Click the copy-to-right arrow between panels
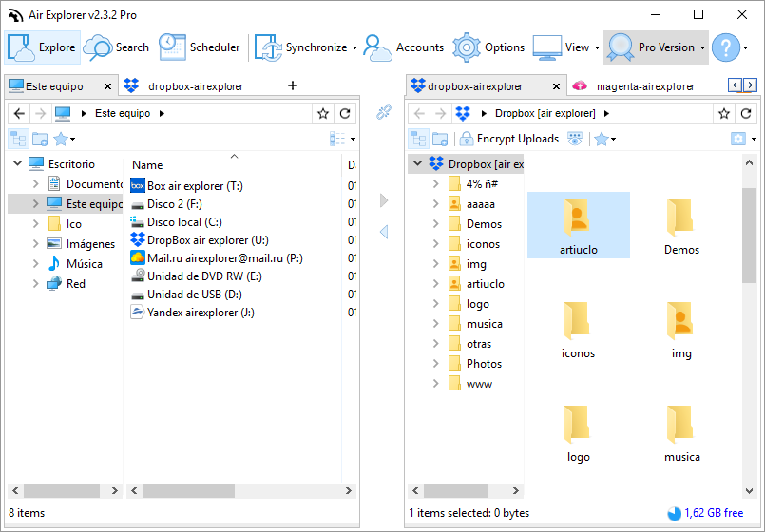The width and height of the screenshot is (765, 532). click(384, 200)
